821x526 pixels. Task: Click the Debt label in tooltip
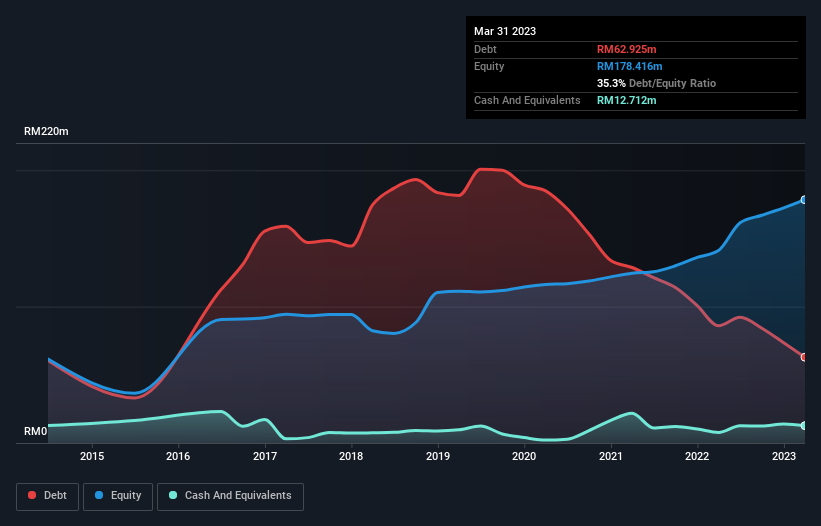485,49
